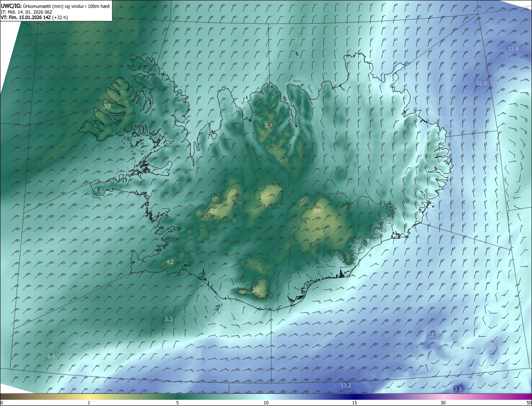This screenshot has height=406, width=532.
Task: Click the 11.8 value label on the map
Action: click(496, 347)
